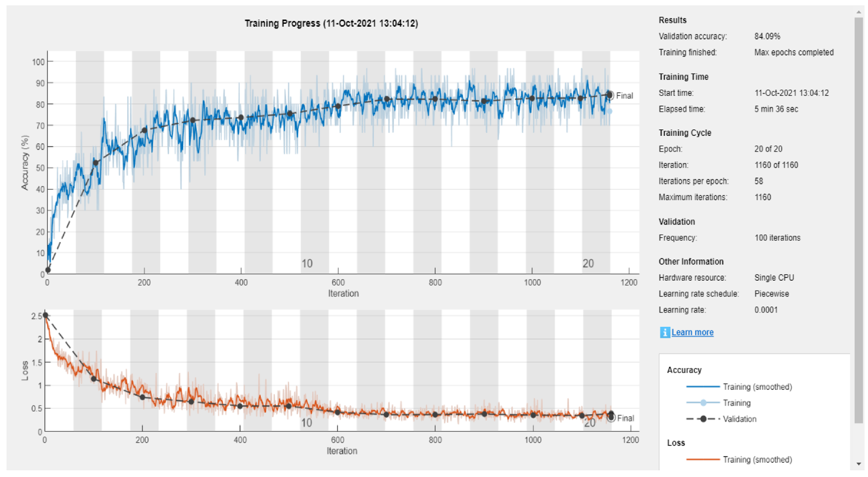Click the scroll-down arrow of results panel
This screenshot has height=477, width=868.
click(858, 464)
